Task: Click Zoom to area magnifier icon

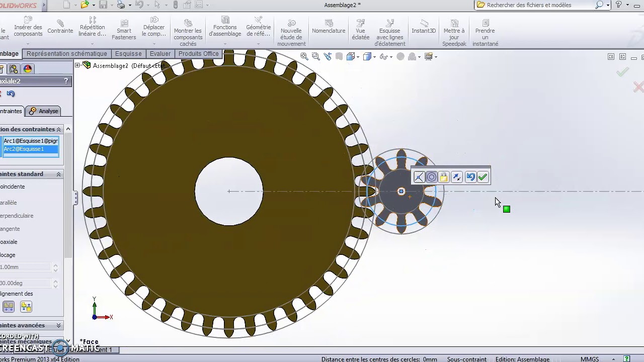Action: (316, 56)
